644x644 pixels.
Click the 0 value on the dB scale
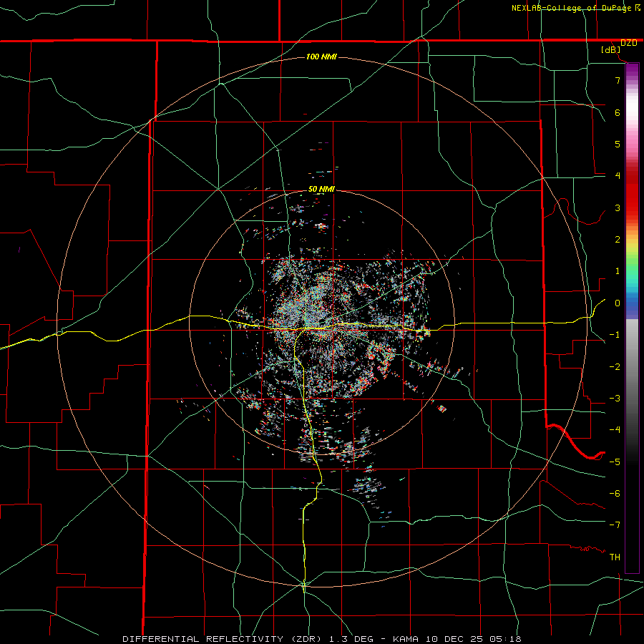618,303
